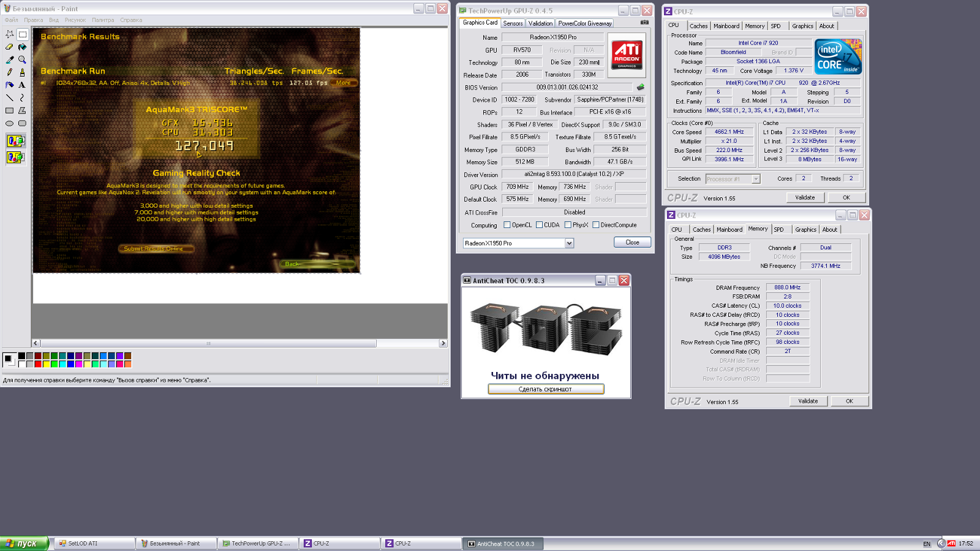980x551 pixels.
Task: Select the black color swatch in Paint palette
Action: pos(21,355)
